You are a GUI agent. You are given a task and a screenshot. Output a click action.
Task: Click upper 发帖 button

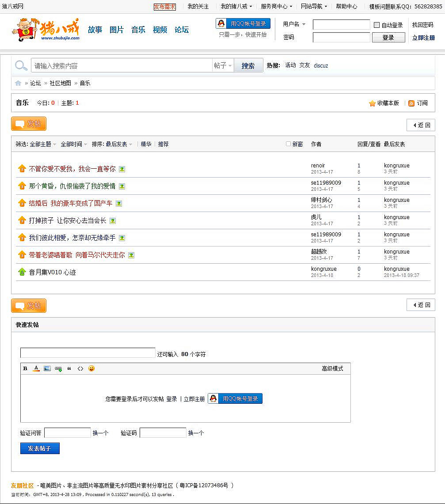coord(29,124)
